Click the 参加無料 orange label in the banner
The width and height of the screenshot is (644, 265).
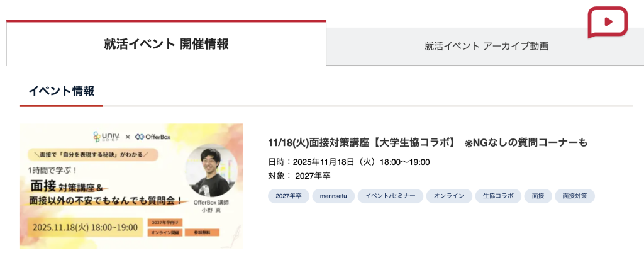click(x=202, y=232)
